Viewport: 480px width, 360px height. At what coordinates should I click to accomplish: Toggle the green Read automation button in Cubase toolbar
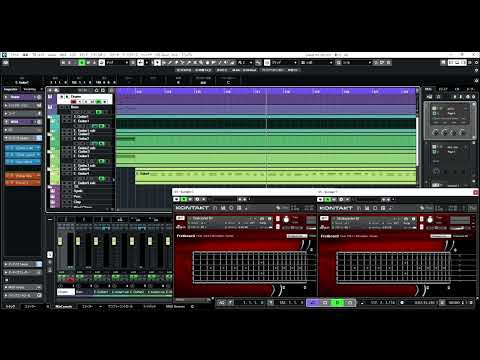82,62
